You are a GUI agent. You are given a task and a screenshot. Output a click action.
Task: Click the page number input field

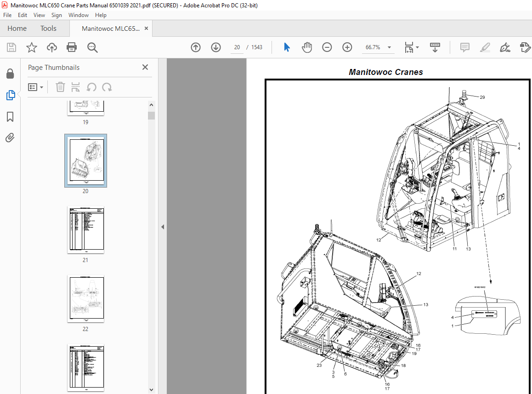tap(237, 47)
